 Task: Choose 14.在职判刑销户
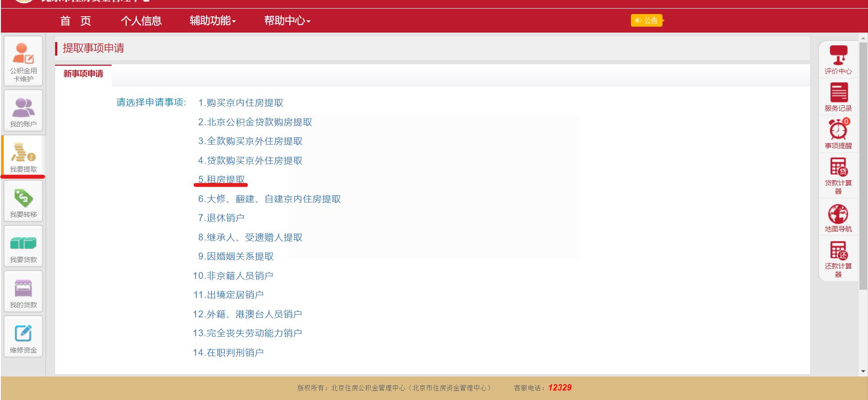pyautogui.click(x=228, y=353)
